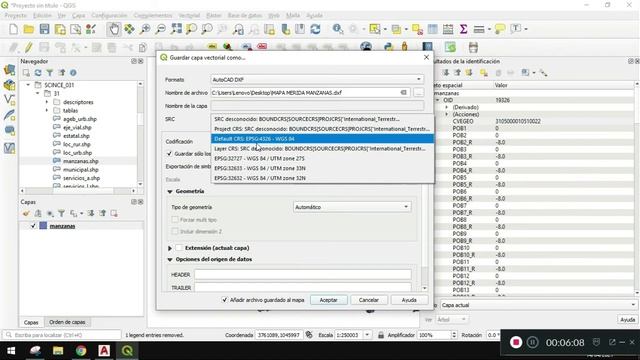Remove selected layer in Capas panel
The width and height of the screenshot is (640, 360).
pos(114,213)
